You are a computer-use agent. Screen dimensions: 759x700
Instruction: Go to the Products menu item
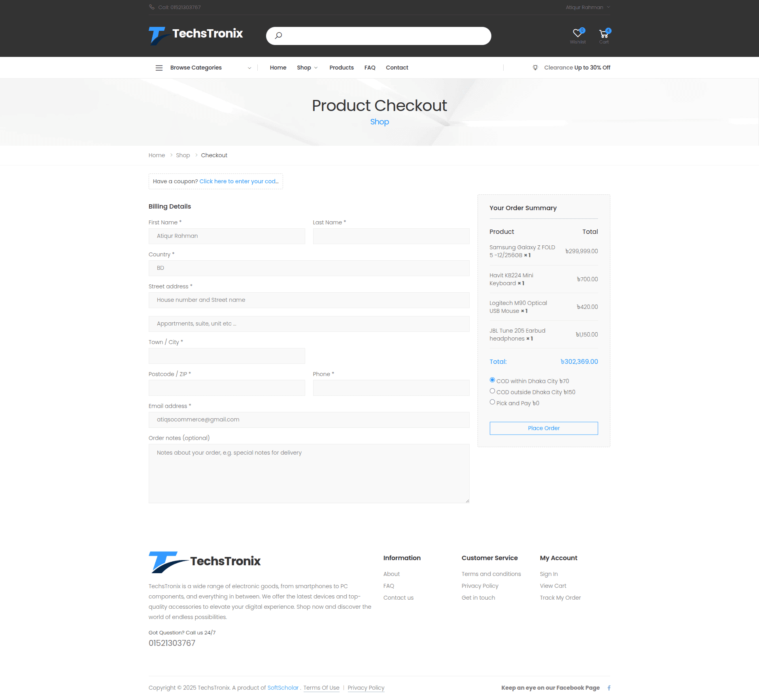point(341,68)
